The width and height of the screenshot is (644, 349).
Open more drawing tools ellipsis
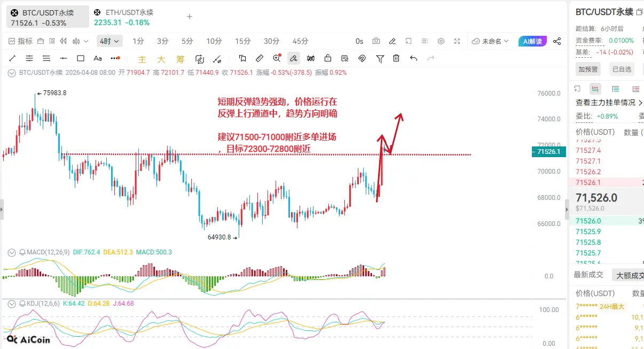click(115, 58)
